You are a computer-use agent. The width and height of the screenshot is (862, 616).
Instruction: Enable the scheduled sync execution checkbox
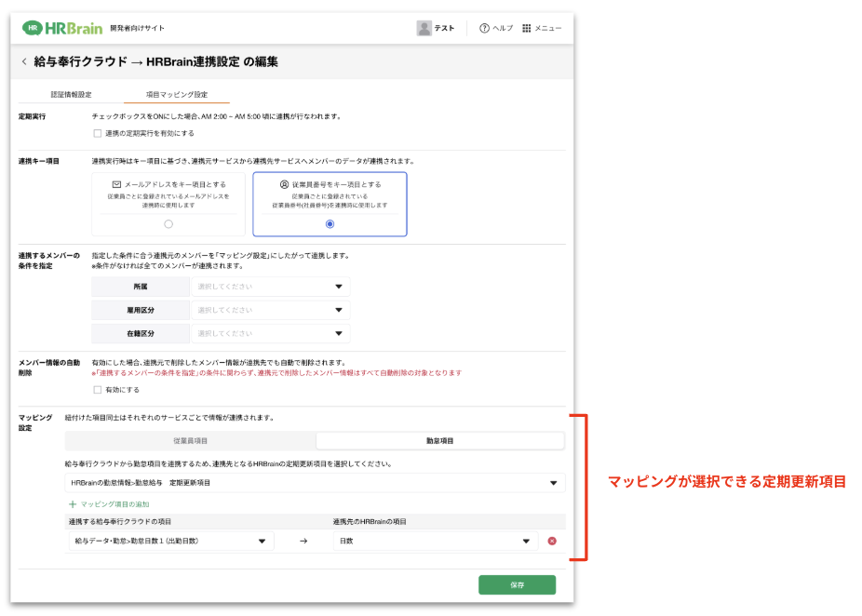[98, 133]
